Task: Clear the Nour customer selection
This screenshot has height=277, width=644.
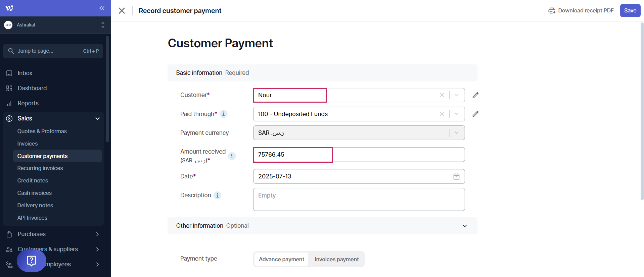Action: (442, 95)
